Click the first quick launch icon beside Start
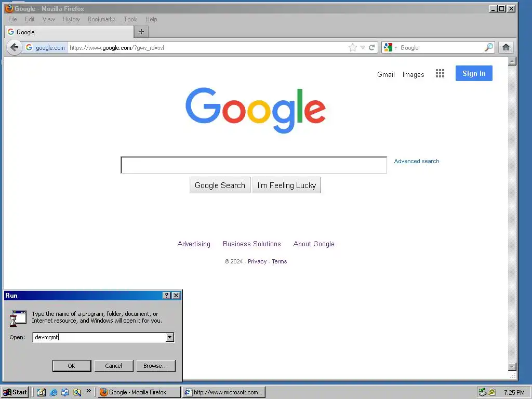This screenshot has width=532, height=399. (42, 392)
